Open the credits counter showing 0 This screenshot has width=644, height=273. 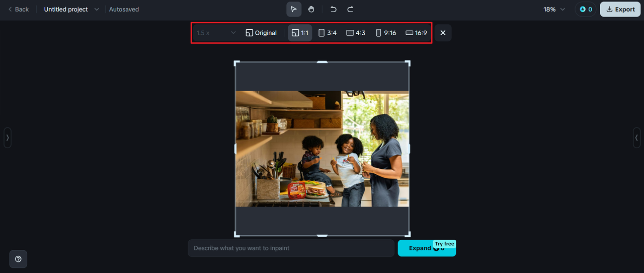click(586, 9)
